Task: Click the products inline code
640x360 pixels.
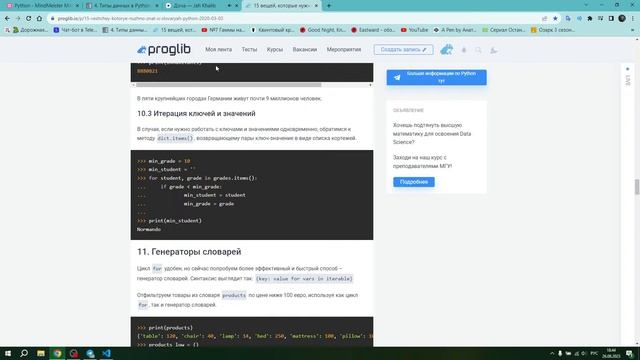Action: pyautogui.click(x=234, y=295)
